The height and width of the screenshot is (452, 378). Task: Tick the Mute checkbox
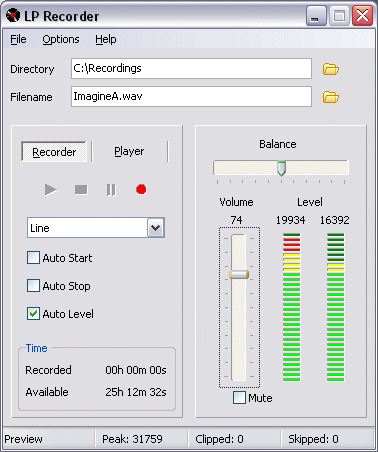[239, 397]
